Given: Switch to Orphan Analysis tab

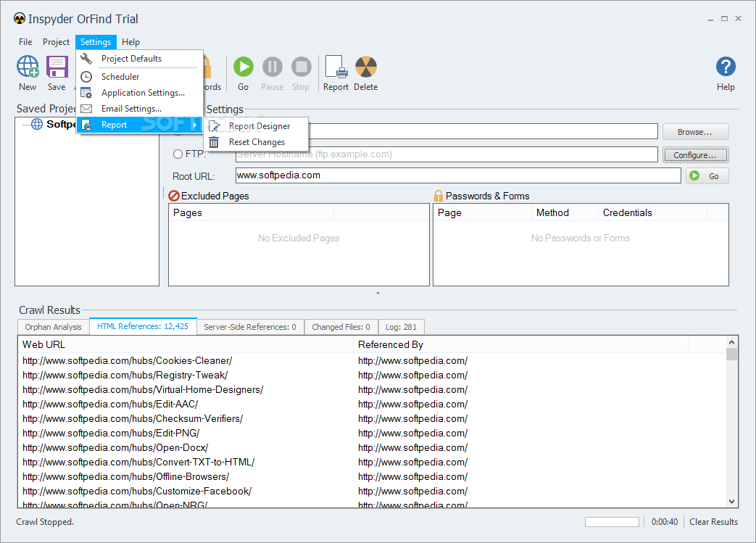Looking at the screenshot, I should 53,327.
